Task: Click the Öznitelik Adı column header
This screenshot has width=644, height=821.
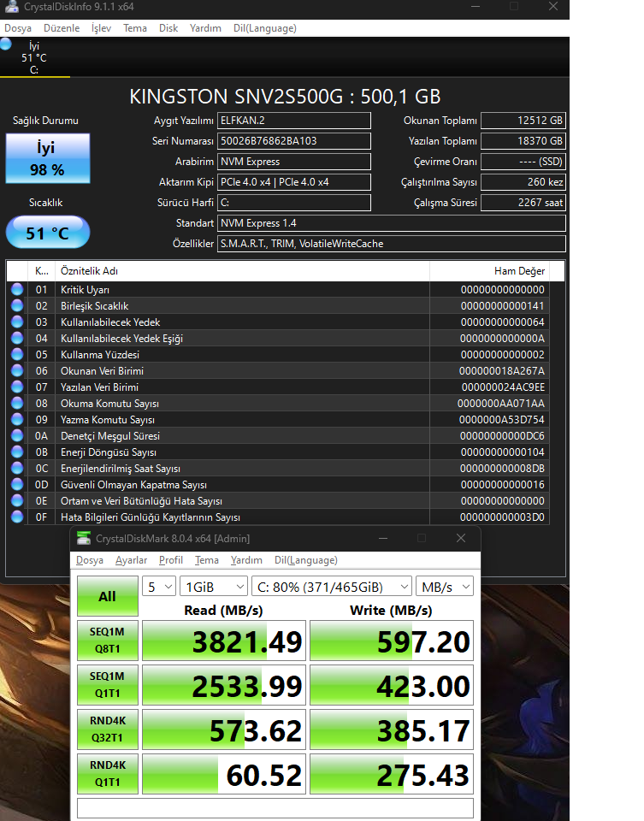Action: pyautogui.click(x=242, y=271)
